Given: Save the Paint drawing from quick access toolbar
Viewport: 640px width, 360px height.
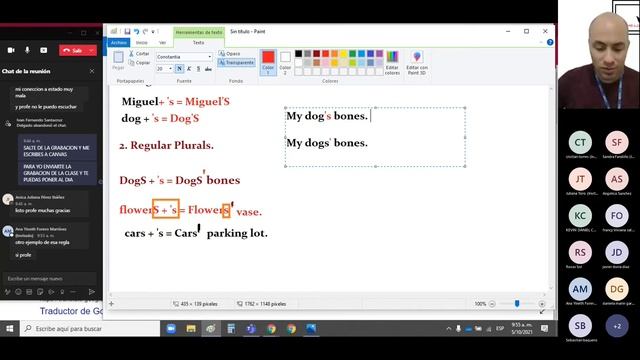Looking at the screenshot, I should point(127,31).
